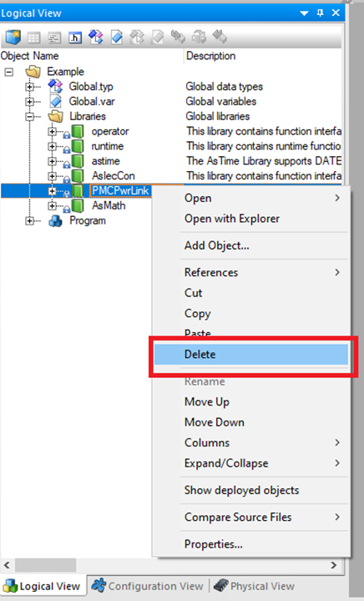Open the Logical View window position dropdown
364x601 pixels.
tap(304, 13)
